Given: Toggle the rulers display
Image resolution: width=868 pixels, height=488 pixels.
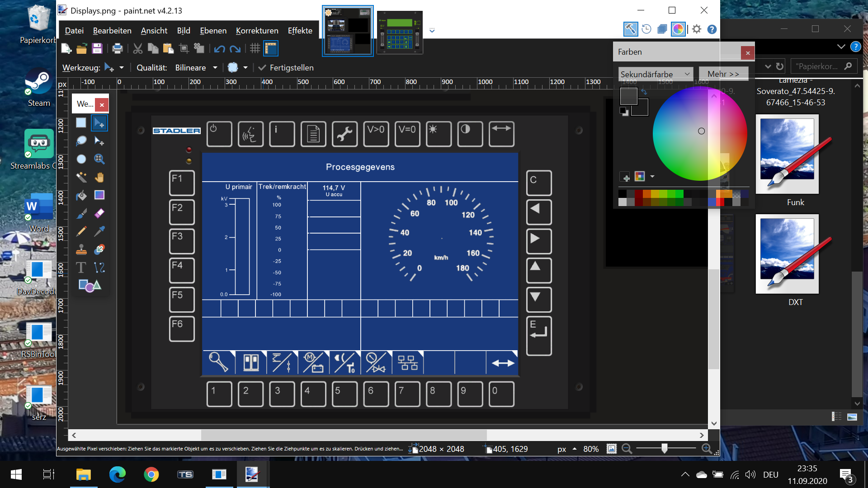Looking at the screenshot, I should click(x=271, y=49).
